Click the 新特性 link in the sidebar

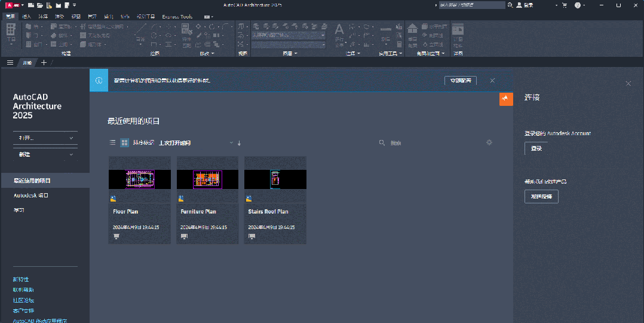(20, 279)
